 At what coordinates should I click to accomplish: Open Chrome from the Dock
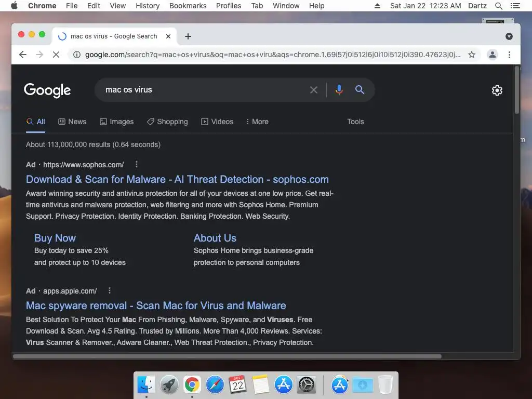(192, 384)
